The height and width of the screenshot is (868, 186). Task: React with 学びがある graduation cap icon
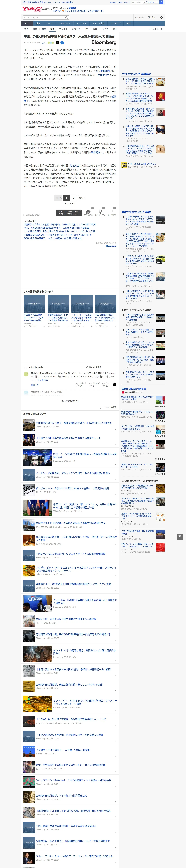pyautogui.click(x=88, y=212)
